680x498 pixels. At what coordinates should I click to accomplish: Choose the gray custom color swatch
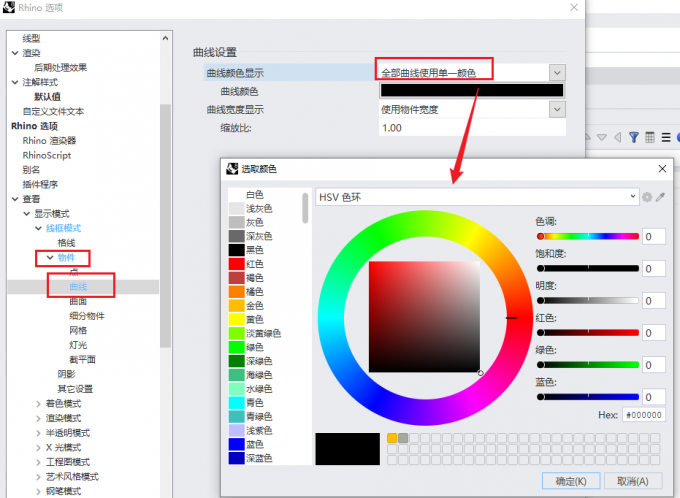click(x=403, y=438)
